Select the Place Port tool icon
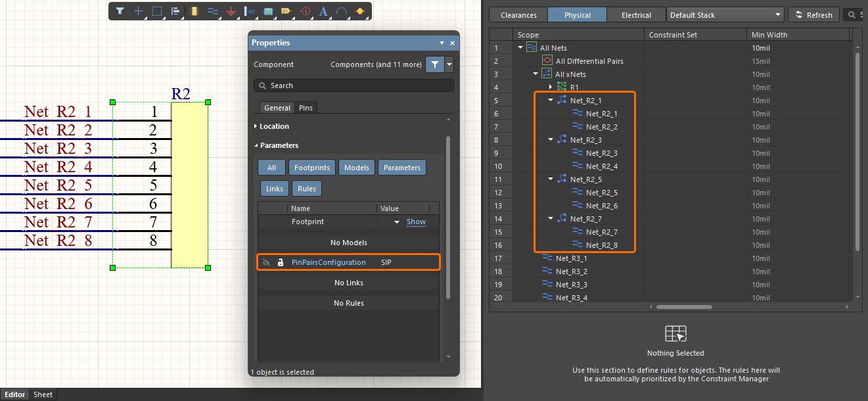868x401 pixels. 286,11
